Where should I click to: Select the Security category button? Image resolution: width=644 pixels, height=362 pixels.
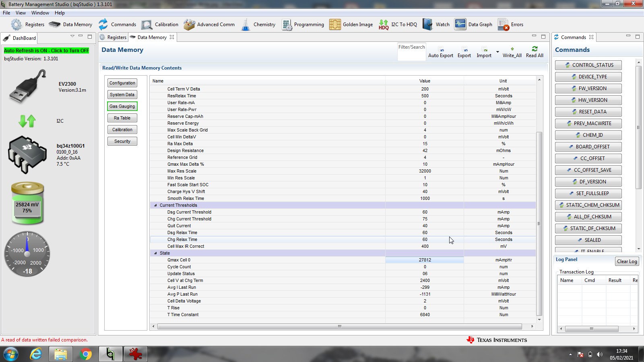point(122,141)
